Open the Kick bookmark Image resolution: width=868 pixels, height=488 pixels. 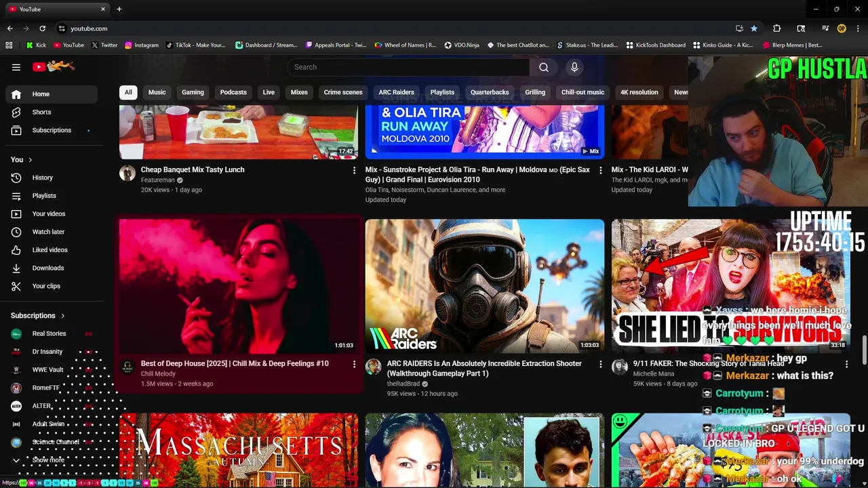pyautogui.click(x=36, y=45)
